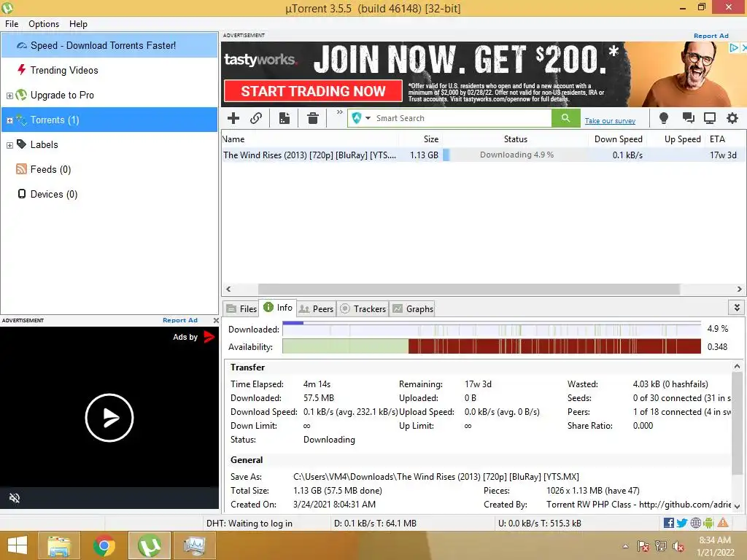Image resolution: width=747 pixels, height=560 pixels.
Task: Sort by Status column header
Action: coord(516,139)
